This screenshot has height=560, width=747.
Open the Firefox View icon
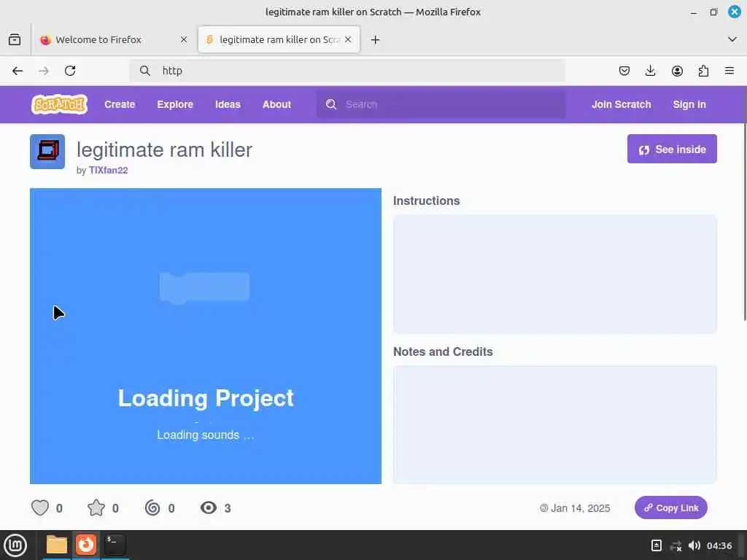pos(15,39)
